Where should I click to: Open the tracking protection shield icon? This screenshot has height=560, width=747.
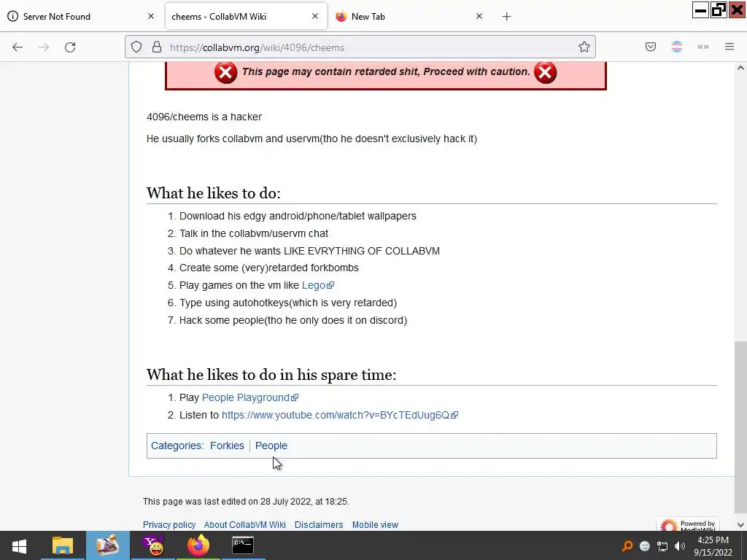point(136,47)
